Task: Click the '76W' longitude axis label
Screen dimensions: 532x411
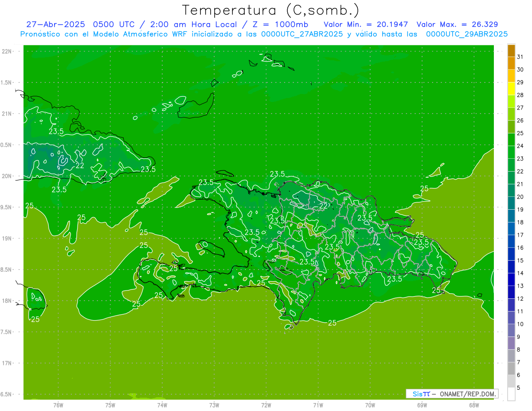Action: point(58,405)
